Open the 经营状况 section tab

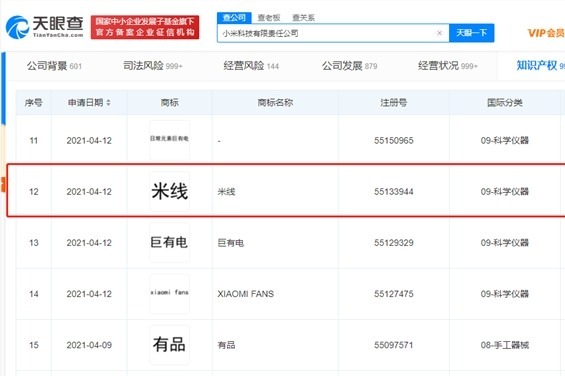click(448, 66)
